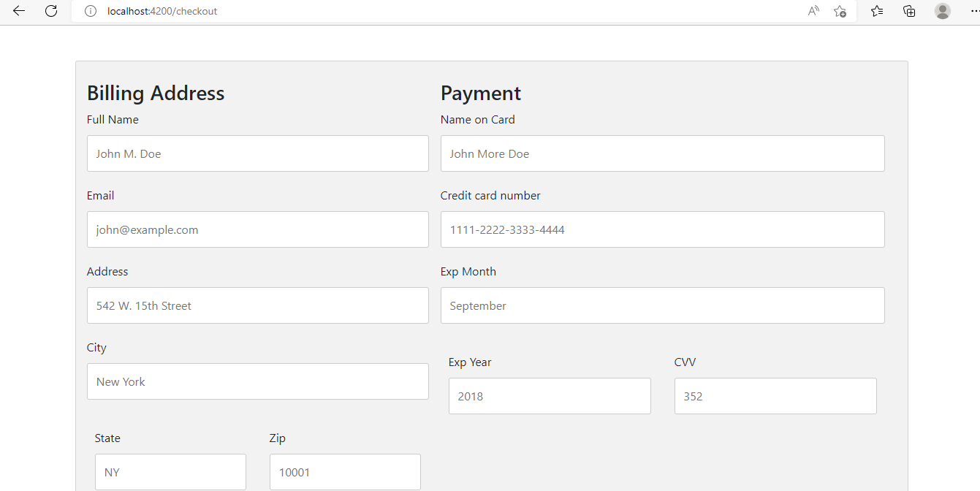Viewport: 980px width, 491px height.
Task: Open the Settings and more menu
Action: coord(972,11)
